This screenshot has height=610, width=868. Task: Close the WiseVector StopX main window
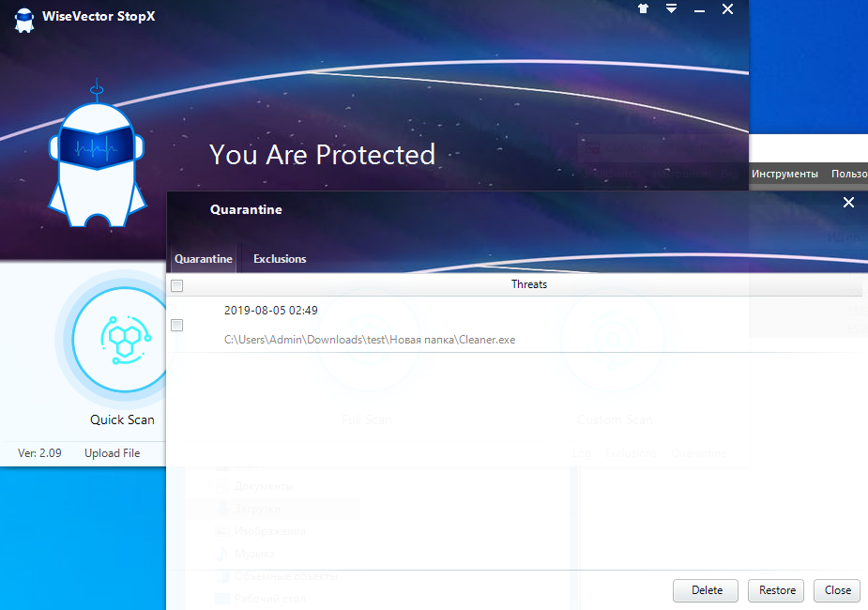point(727,8)
